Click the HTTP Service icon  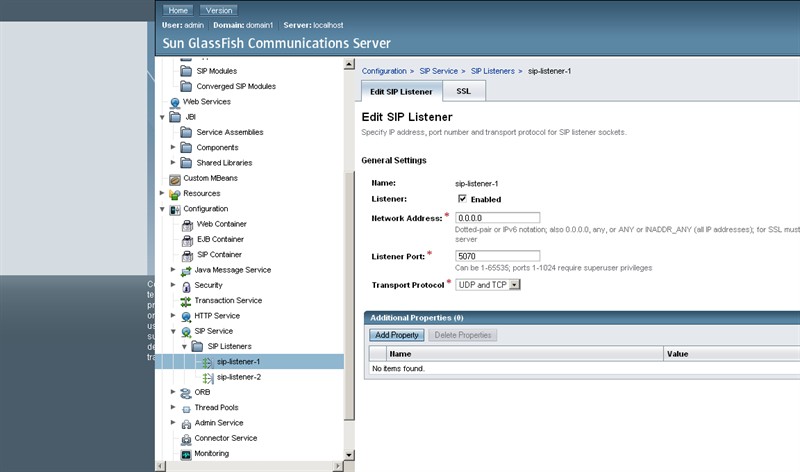click(x=186, y=317)
